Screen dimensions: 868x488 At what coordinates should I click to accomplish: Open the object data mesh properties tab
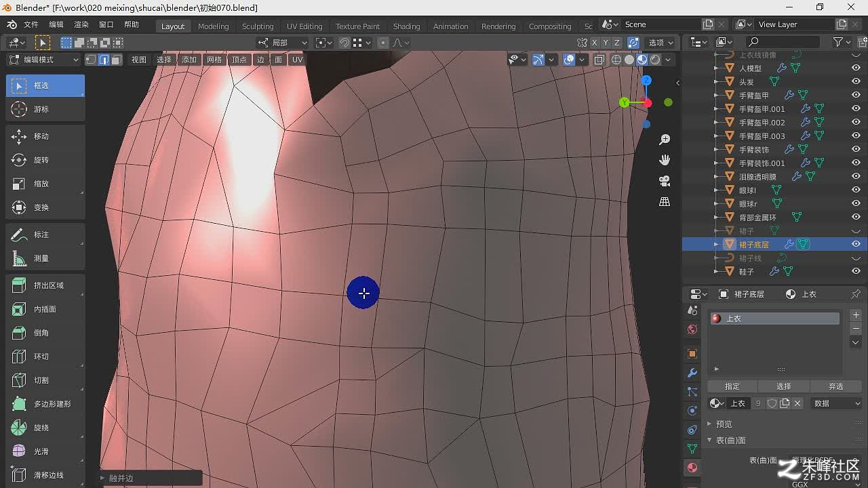692,449
